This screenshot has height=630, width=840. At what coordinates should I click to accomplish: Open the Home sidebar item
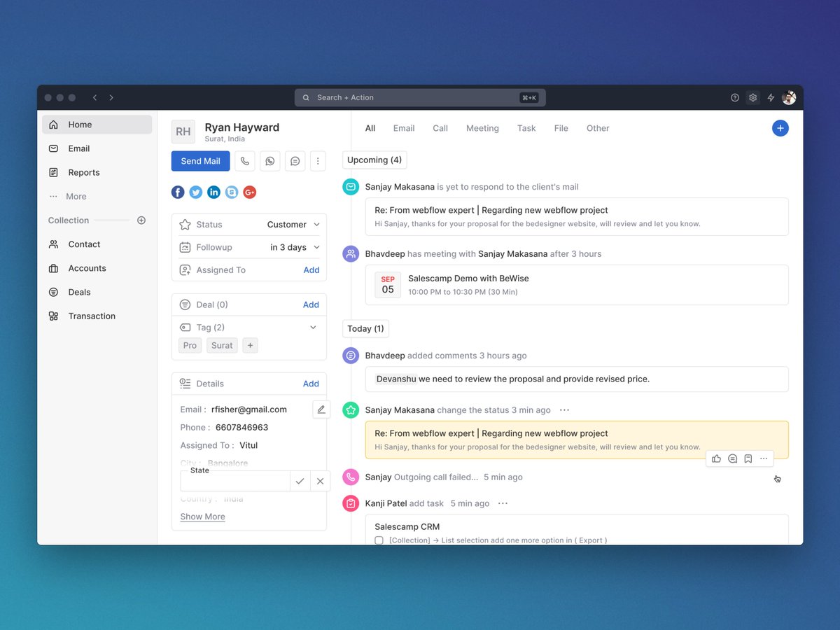tap(97, 125)
